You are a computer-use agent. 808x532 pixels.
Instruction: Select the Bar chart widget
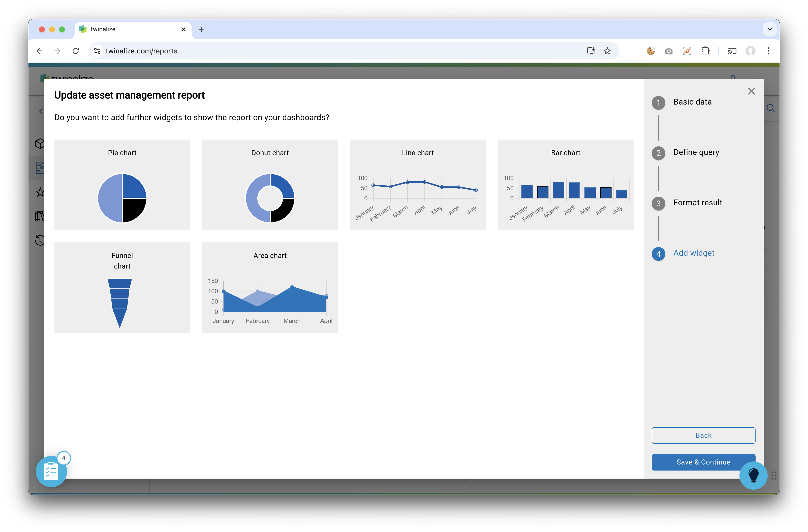point(565,184)
